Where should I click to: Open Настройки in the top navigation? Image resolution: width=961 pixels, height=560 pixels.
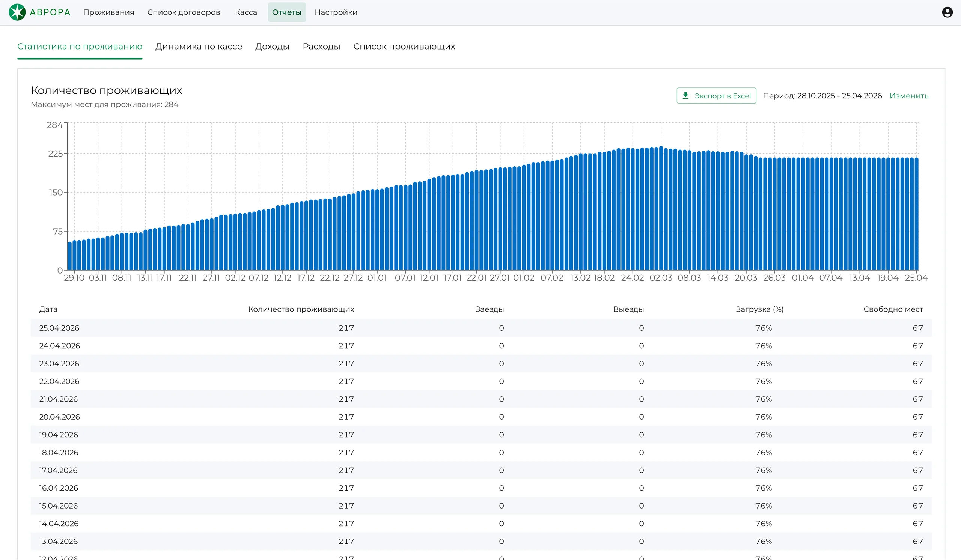click(336, 12)
